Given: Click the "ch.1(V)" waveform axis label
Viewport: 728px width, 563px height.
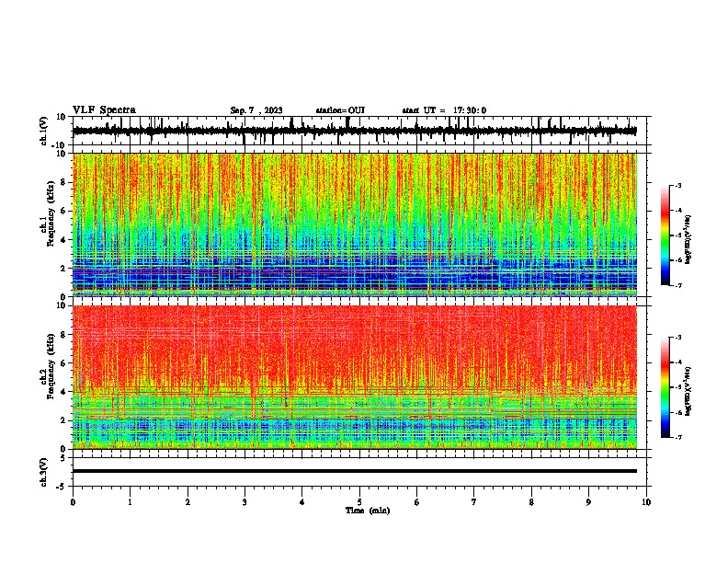Looking at the screenshot, I should point(44,131).
